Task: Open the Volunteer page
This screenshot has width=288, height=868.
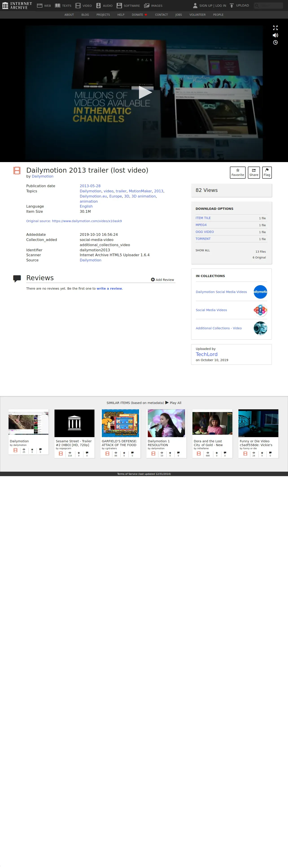Action: click(x=198, y=15)
